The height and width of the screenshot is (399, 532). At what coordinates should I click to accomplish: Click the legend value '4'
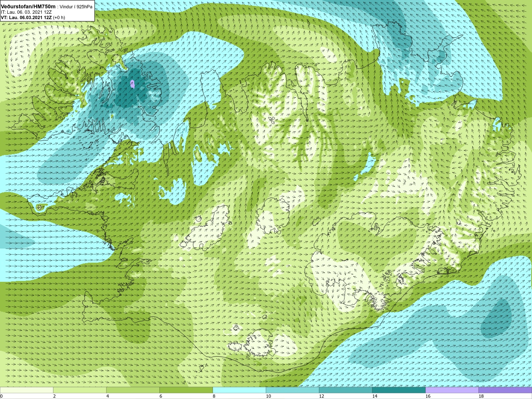tap(107, 396)
